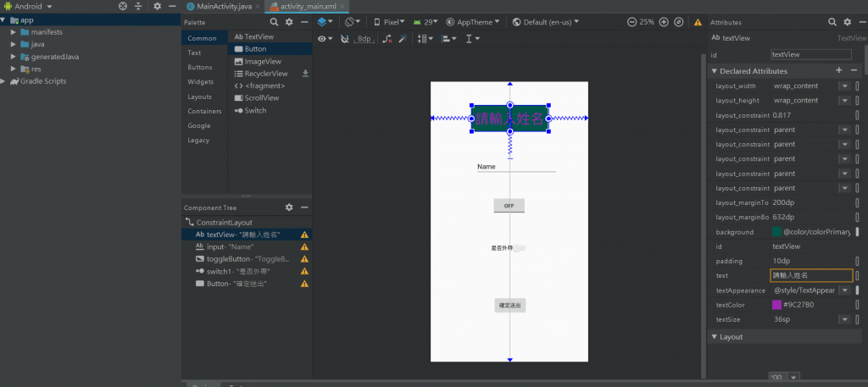Search in the Palette panel
Screen dimensions: 868x387
click(275, 22)
